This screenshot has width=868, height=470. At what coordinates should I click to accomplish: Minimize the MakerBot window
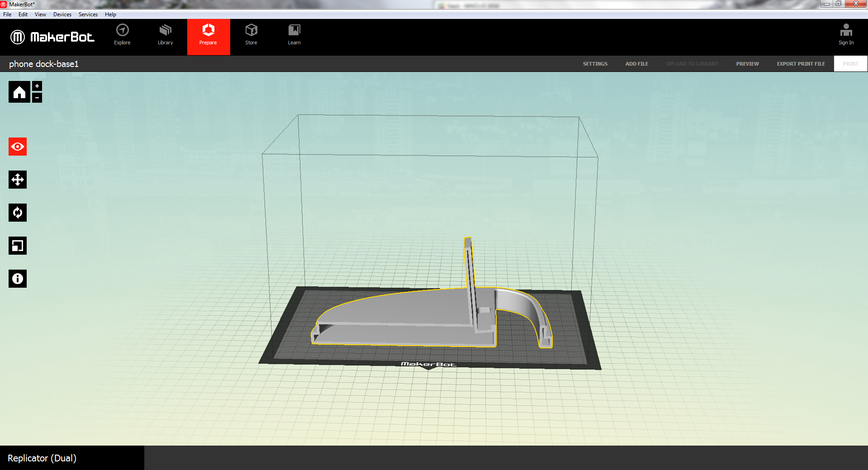pyautogui.click(x=826, y=4)
